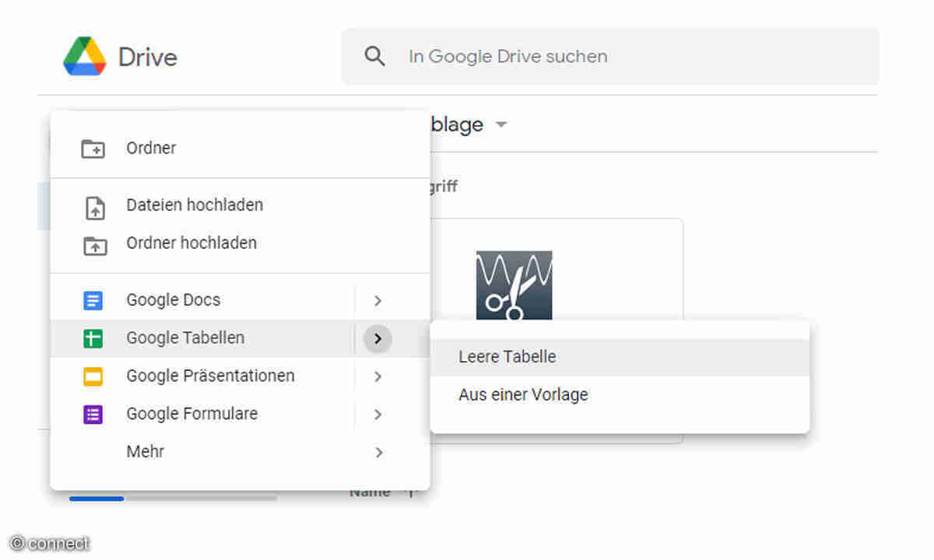The width and height of the screenshot is (934, 560).
Task: Expand the Google Tabellen submenu chevron
Action: tap(377, 338)
